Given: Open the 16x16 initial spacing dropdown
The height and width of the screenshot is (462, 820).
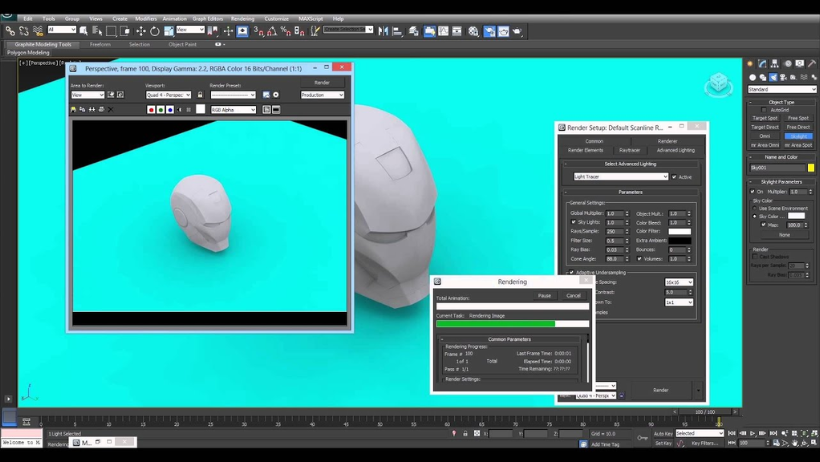Looking at the screenshot, I should (x=679, y=282).
